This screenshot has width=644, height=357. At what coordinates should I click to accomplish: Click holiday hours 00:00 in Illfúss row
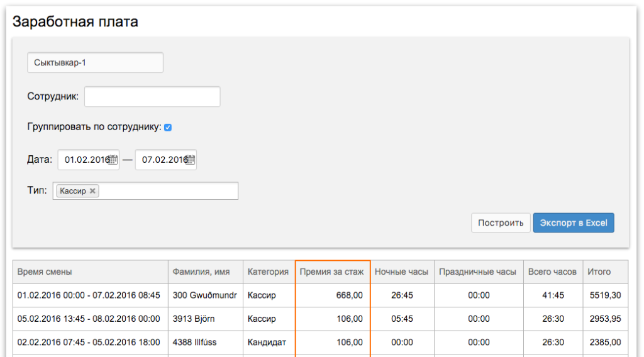pos(479,342)
